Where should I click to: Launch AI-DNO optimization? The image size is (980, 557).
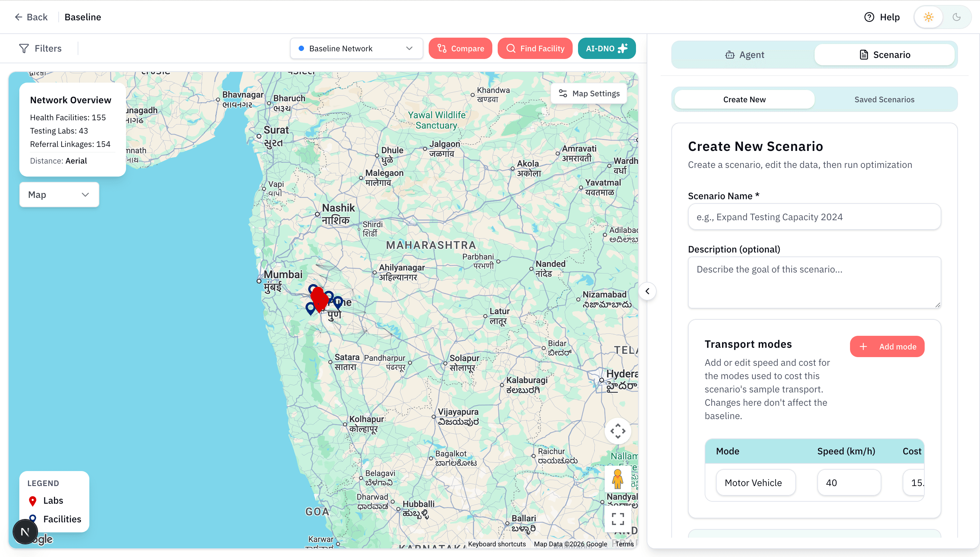tap(607, 48)
